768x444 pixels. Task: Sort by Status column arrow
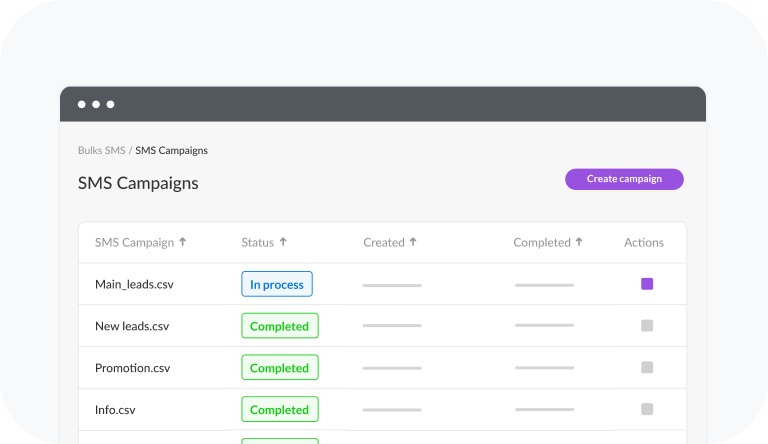click(x=283, y=242)
